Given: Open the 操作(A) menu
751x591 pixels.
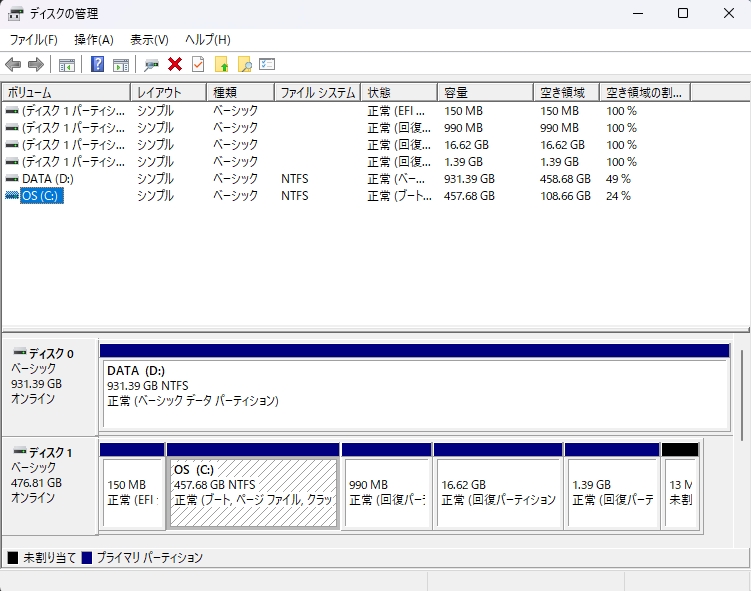Looking at the screenshot, I should tap(93, 39).
